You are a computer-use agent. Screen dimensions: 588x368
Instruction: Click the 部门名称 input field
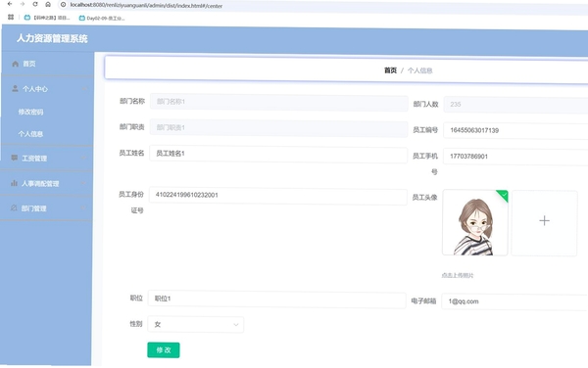point(278,102)
